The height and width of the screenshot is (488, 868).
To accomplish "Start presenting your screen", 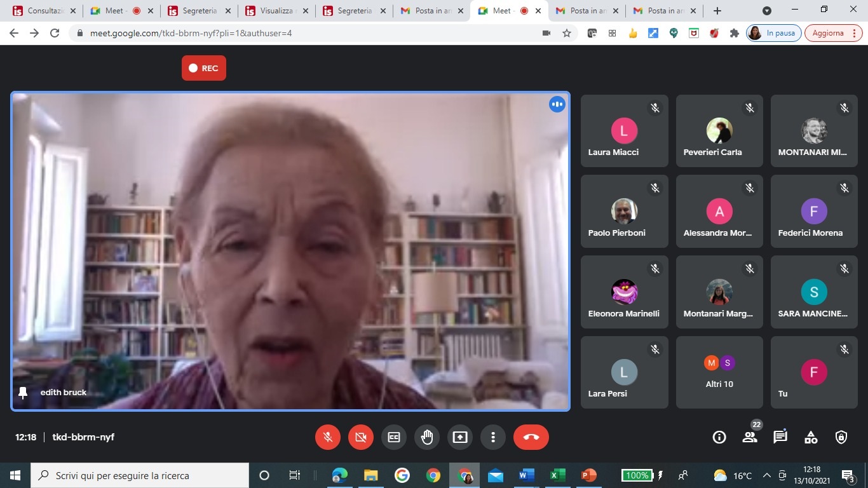I will (460, 437).
